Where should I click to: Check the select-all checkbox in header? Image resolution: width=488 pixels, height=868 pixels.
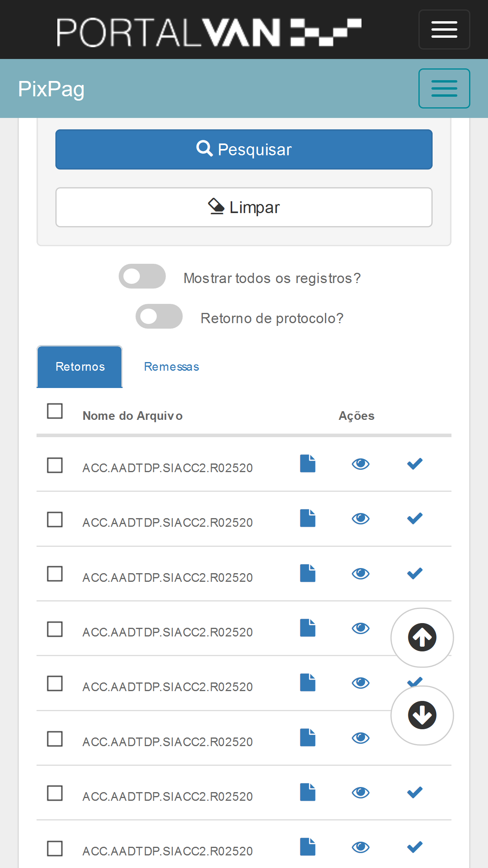pyautogui.click(x=55, y=411)
